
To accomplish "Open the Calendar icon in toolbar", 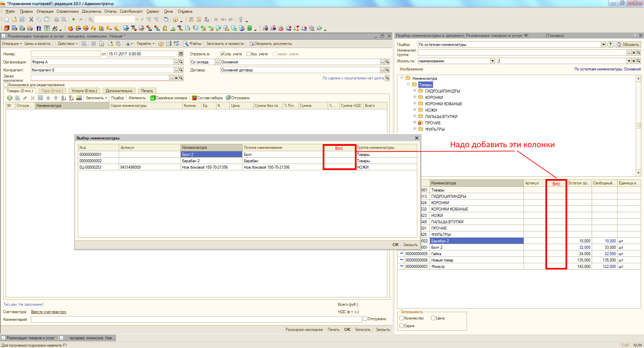I will click(x=199, y=19).
